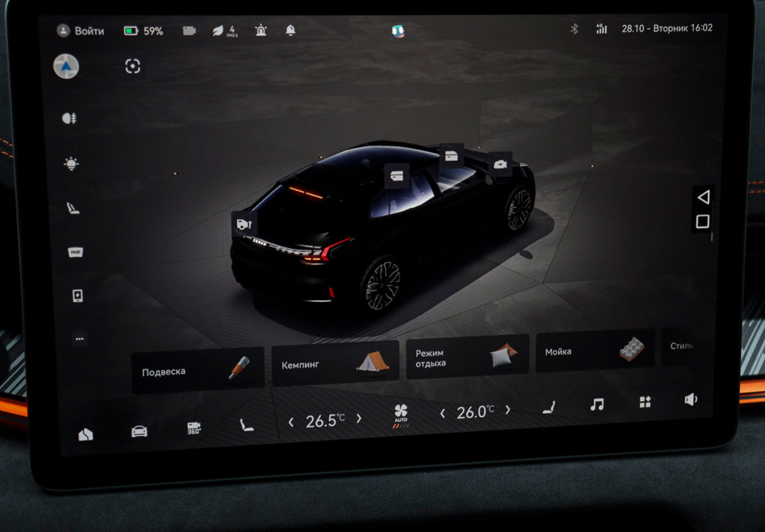Open the 360° camera view
This screenshot has width=765, height=532.
tap(194, 428)
